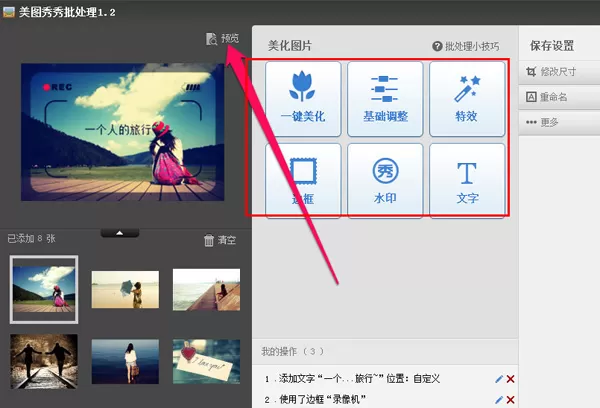
Task: Open the 更多 more options
Action: pyautogui.click(x=559, y=122)
